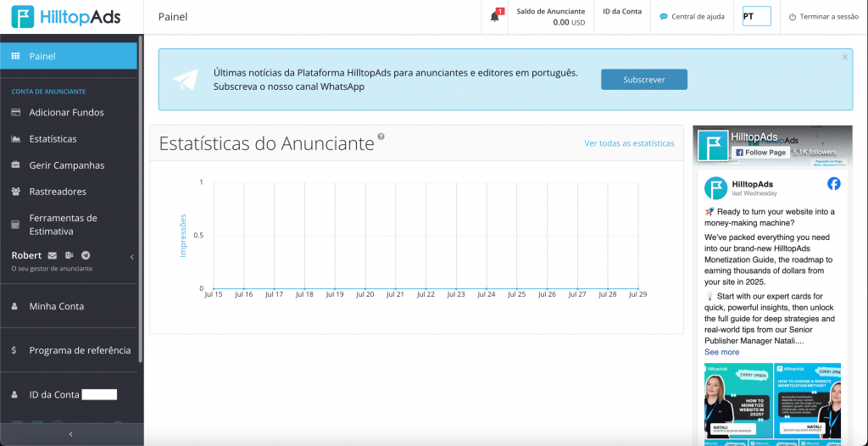Click the left Natali post image
The height and width of the screenshot is (446, 868).
point(738,400)
